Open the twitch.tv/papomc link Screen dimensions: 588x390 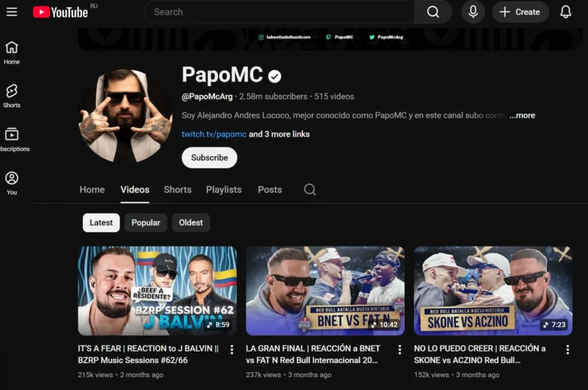(x=214, y=134)
